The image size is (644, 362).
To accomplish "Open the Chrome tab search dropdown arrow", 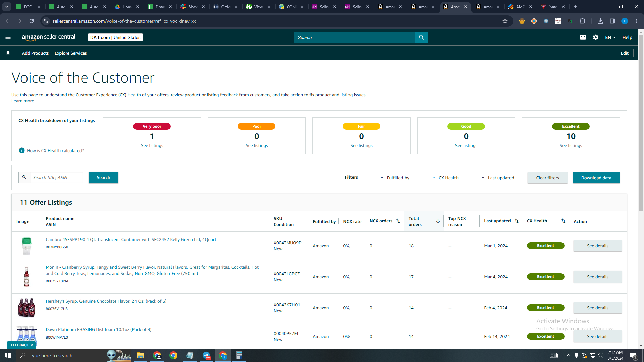I will 7,7.
